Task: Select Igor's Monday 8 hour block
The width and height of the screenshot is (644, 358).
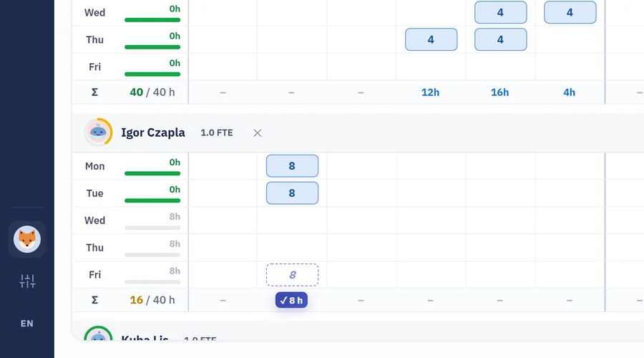Action: click(292, 165)
